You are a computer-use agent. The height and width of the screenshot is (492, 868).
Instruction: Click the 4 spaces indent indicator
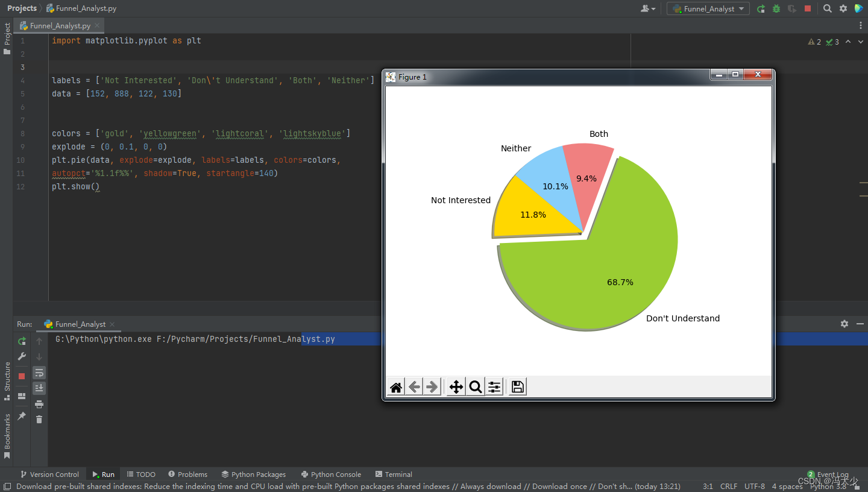787,486
